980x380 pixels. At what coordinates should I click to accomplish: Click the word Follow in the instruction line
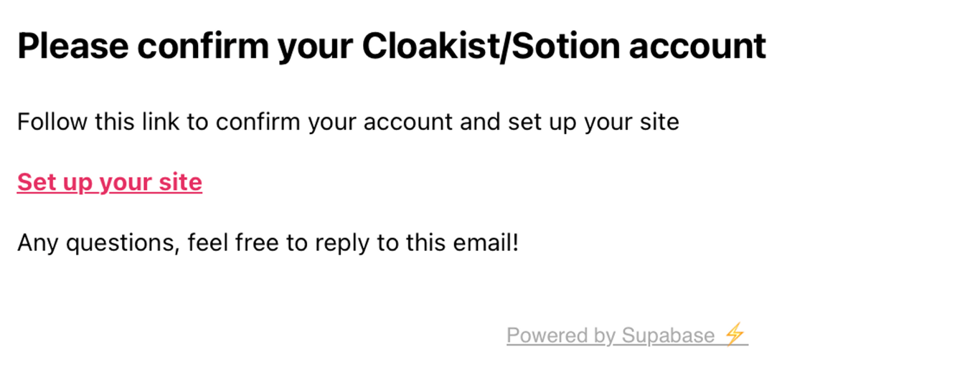[x=52, y=122]
